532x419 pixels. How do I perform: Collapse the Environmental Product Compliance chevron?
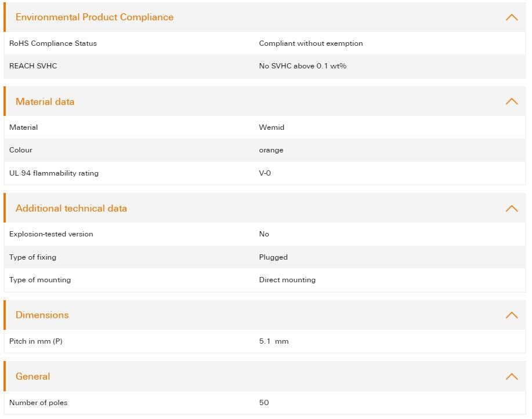point(511,17)
